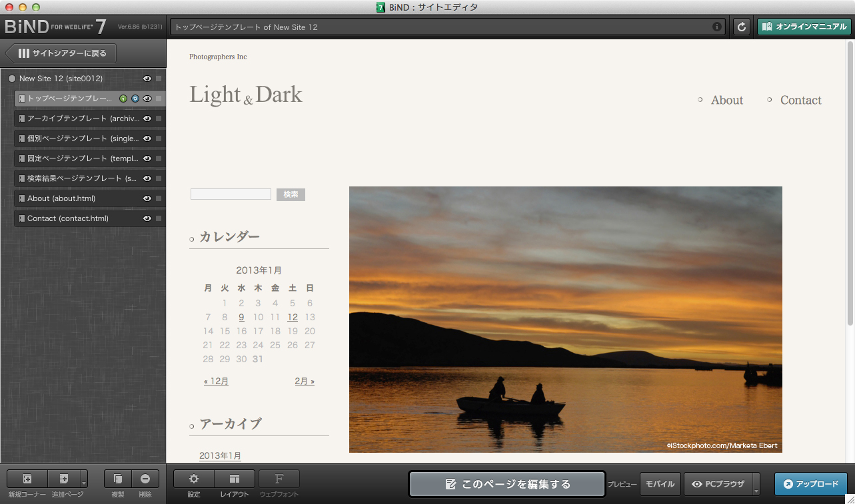Screen dimensions: 855x504
Task: Click the モバイル preview button
Action: click(660, 484)
